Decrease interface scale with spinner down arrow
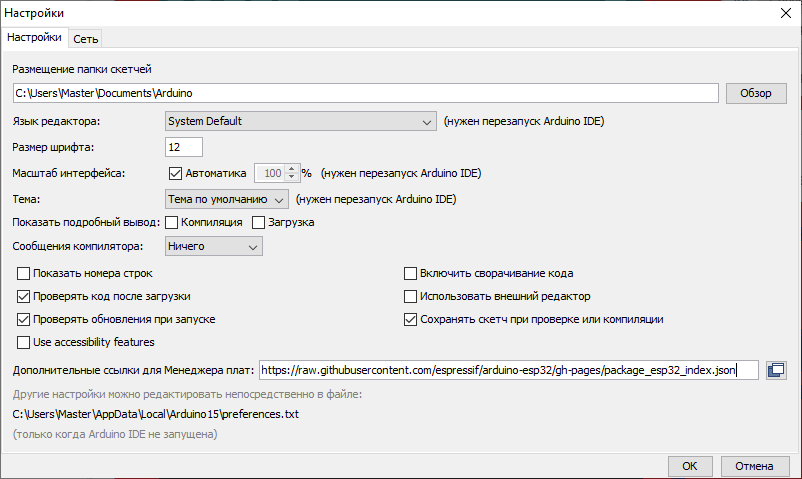 pos(292,178)
